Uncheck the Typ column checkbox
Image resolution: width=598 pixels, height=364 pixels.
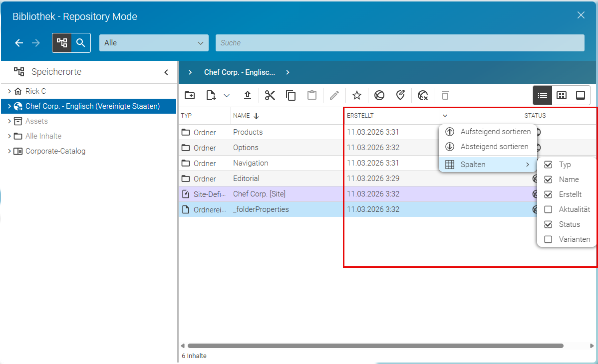coord(548,165)
